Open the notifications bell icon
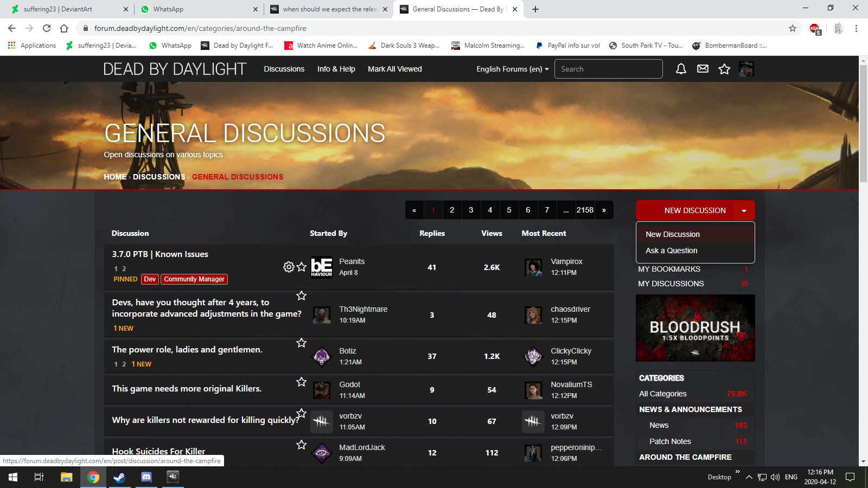 [x=681, y=69]
